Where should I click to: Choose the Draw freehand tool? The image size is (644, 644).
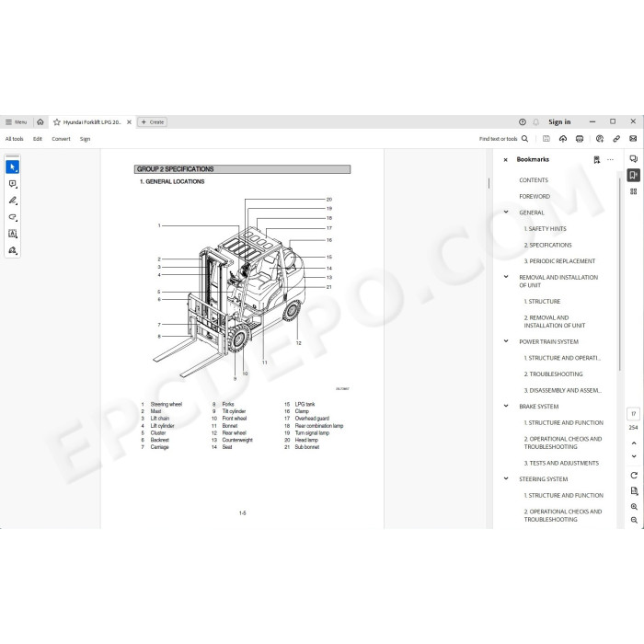click(x=12, y=217)
